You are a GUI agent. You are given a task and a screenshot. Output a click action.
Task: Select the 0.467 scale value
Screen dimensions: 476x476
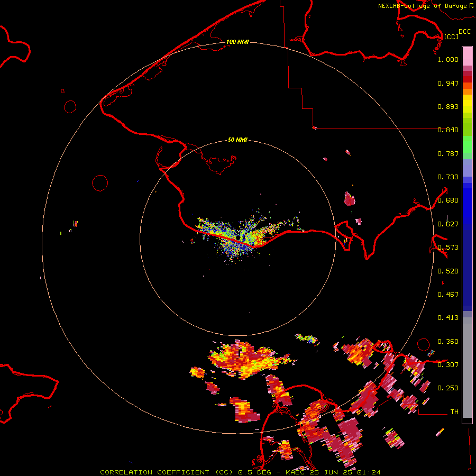pos(448,295)
